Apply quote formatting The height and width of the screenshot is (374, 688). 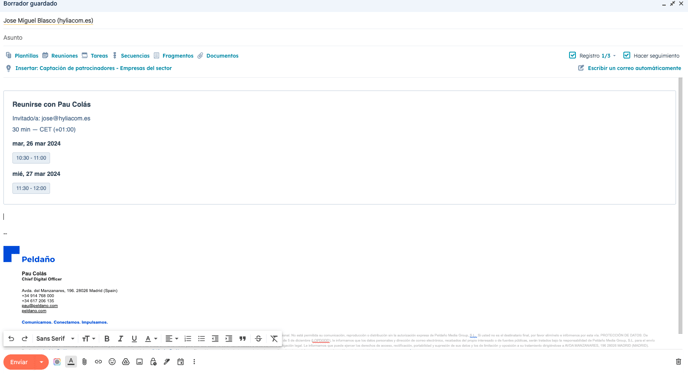click(x=242, y=338)
